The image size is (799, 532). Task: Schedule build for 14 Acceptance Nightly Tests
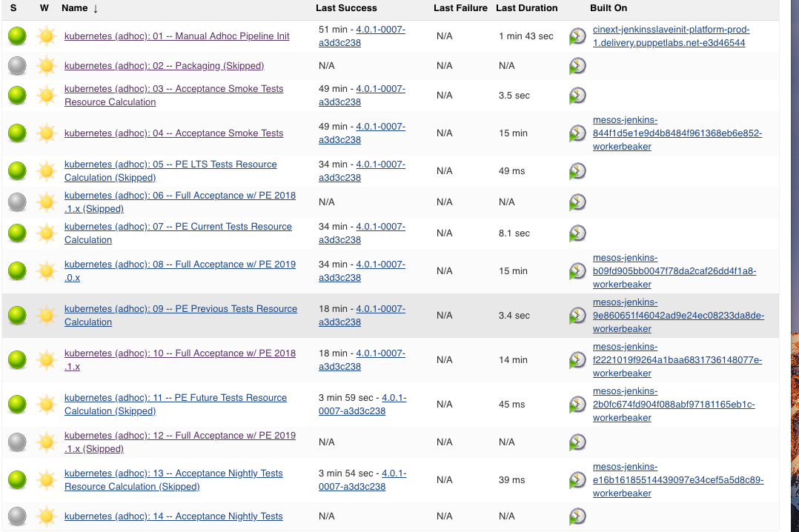pos(577,516)
